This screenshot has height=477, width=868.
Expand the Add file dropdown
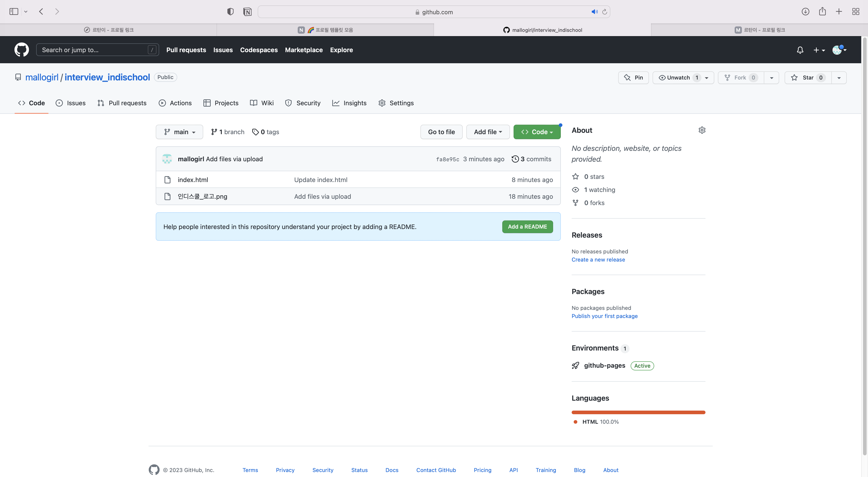tap(488, 132)
